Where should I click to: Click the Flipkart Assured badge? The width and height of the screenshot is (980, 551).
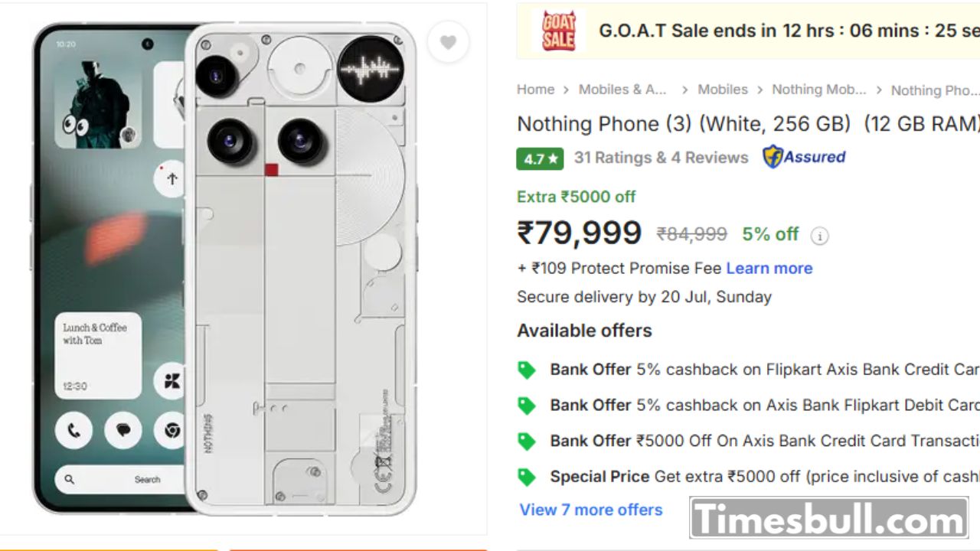click(804, 157)
